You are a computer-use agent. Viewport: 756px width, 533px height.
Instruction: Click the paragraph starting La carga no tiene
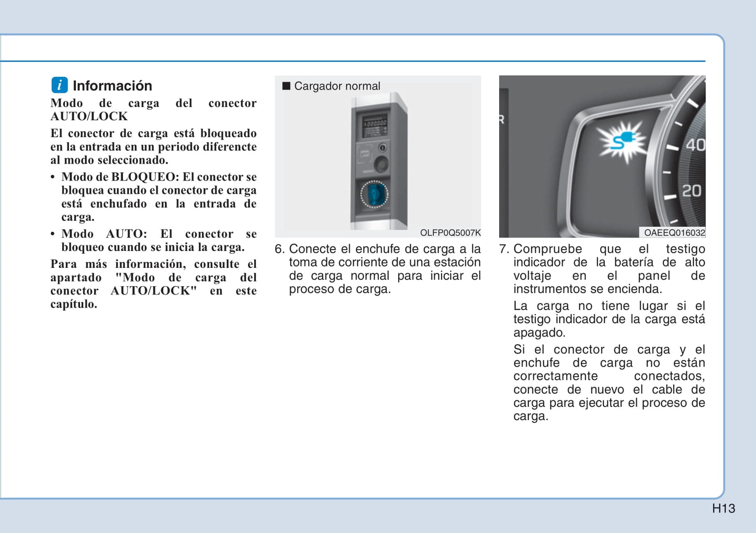click(608, 319)
